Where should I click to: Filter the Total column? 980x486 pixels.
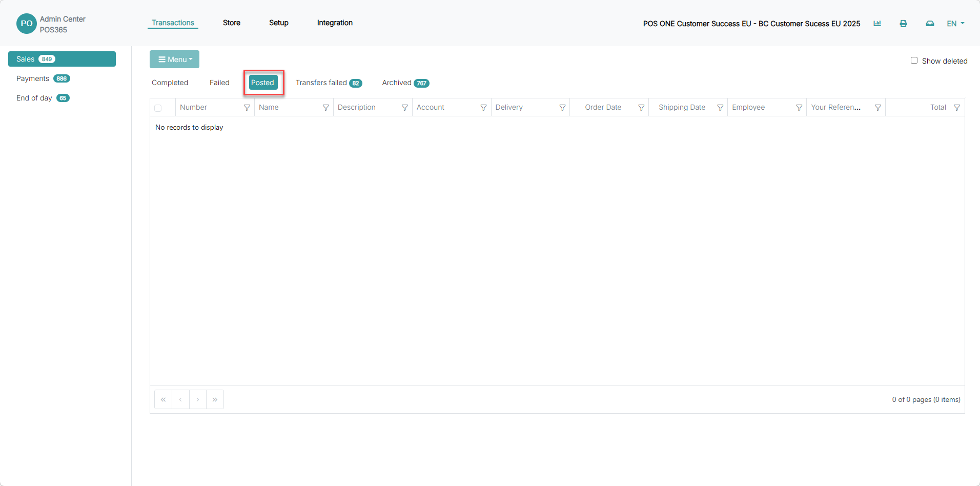pyautogui.click(x=957, y=108)
